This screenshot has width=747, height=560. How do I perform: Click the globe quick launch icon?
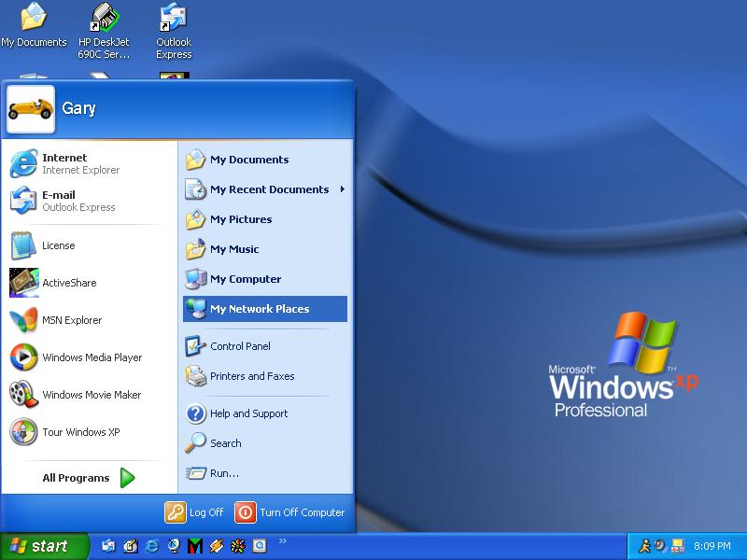174,546
